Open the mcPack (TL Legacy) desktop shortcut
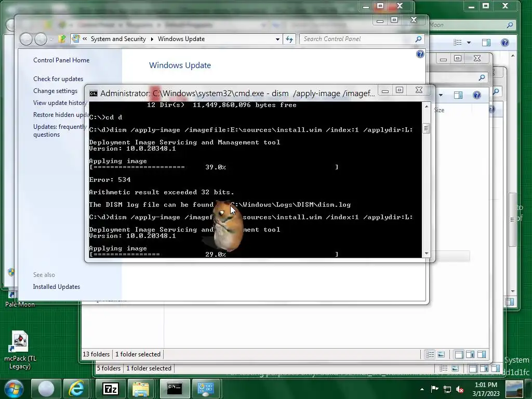Image resolution: width=532 pixels, height=399 pixels. [x=20, y=350]
